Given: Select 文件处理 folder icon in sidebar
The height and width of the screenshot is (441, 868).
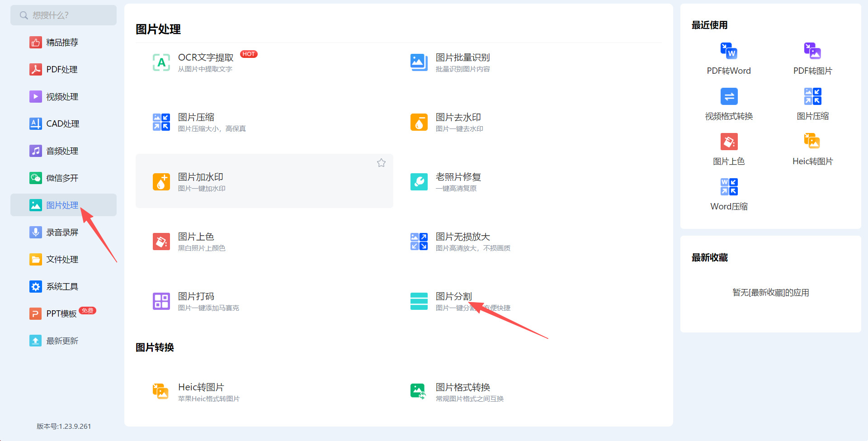Looking at the screenshot, I should (36, 260).
